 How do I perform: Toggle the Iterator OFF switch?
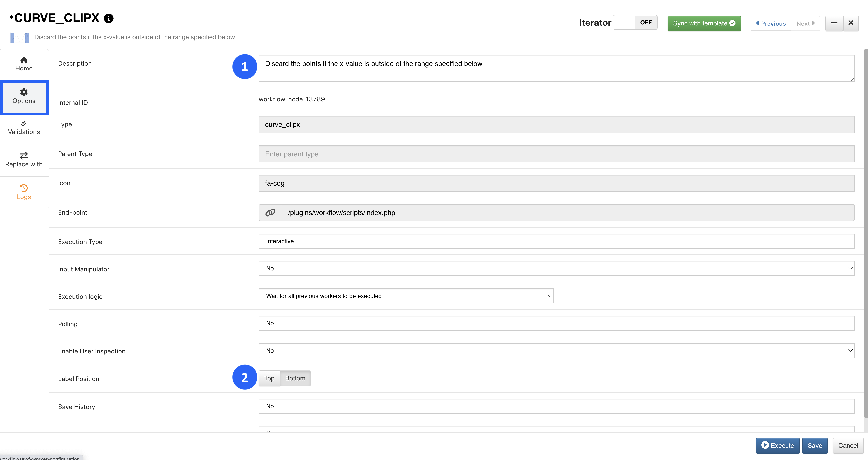point(635,23)
